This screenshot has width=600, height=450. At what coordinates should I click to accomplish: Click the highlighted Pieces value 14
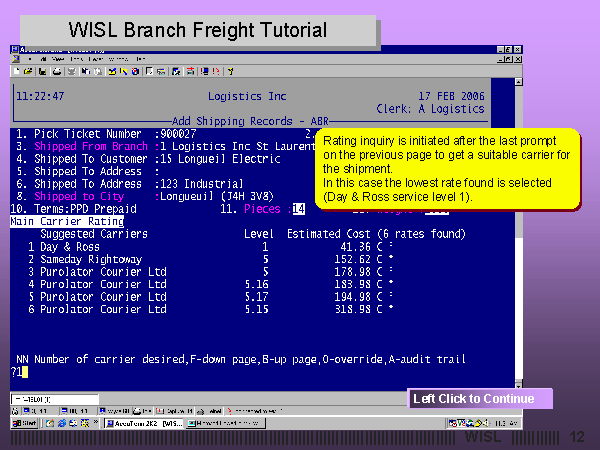(298, 209)
